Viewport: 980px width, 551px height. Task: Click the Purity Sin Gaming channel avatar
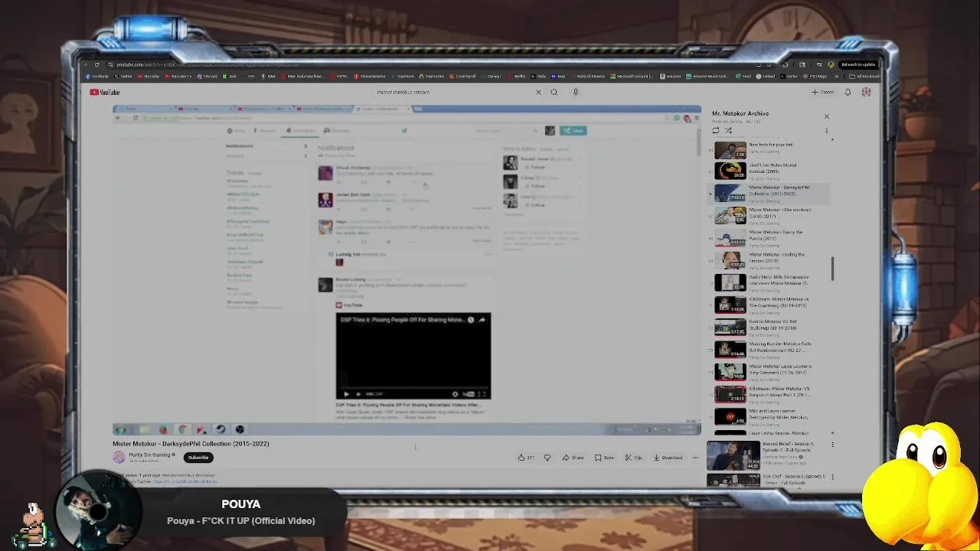coord(119,458)
